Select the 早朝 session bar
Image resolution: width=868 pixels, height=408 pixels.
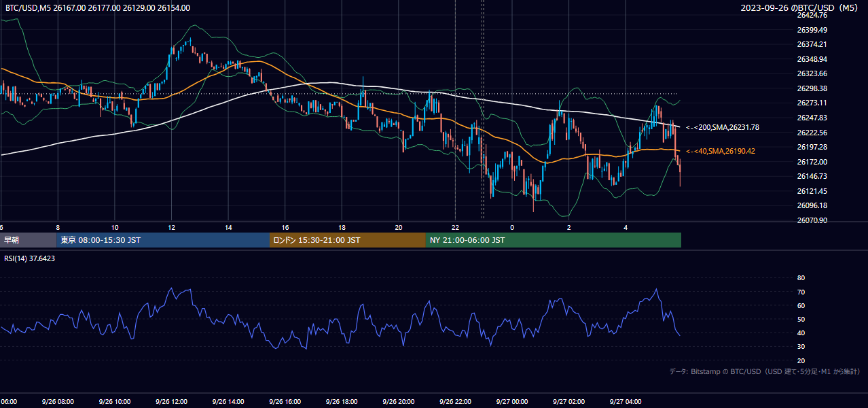[x=29, y=240]
